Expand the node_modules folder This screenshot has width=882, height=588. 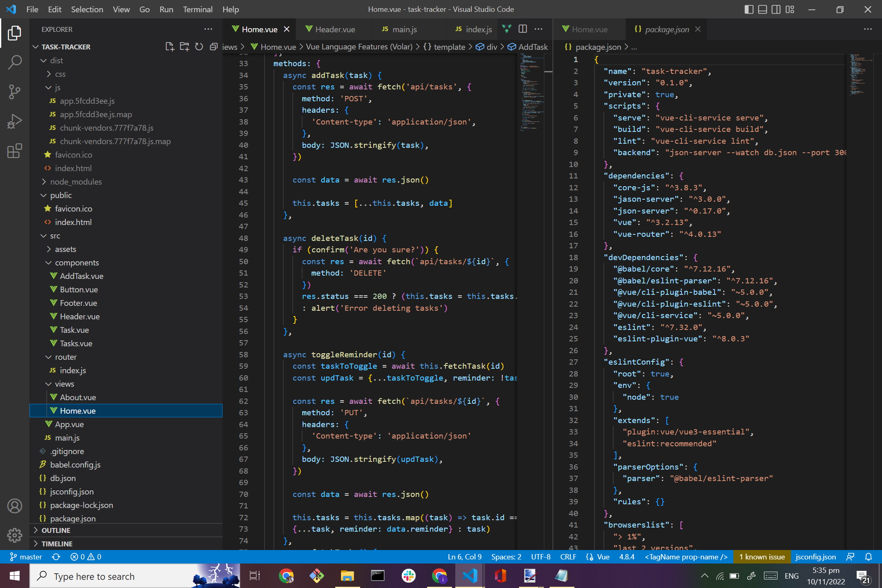coord(76,182)
